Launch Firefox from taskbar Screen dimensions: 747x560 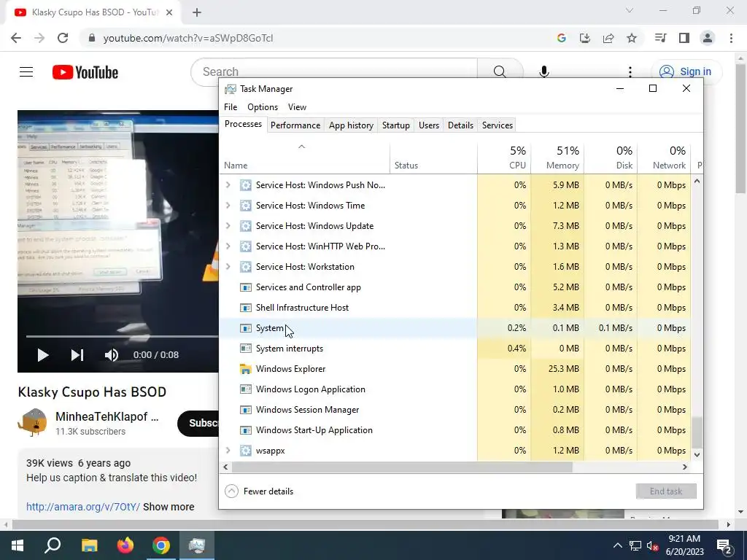pyautogui.click(x=125, y=545)
